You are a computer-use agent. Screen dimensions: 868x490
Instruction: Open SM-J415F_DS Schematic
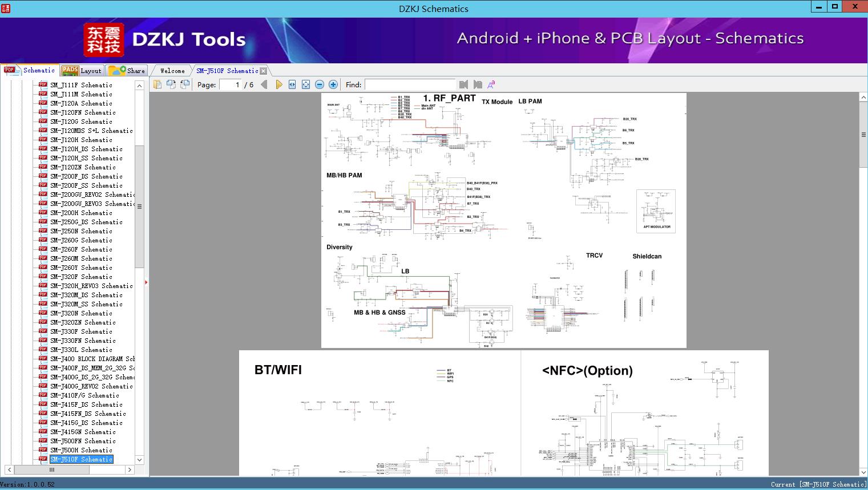click(86, 404)
